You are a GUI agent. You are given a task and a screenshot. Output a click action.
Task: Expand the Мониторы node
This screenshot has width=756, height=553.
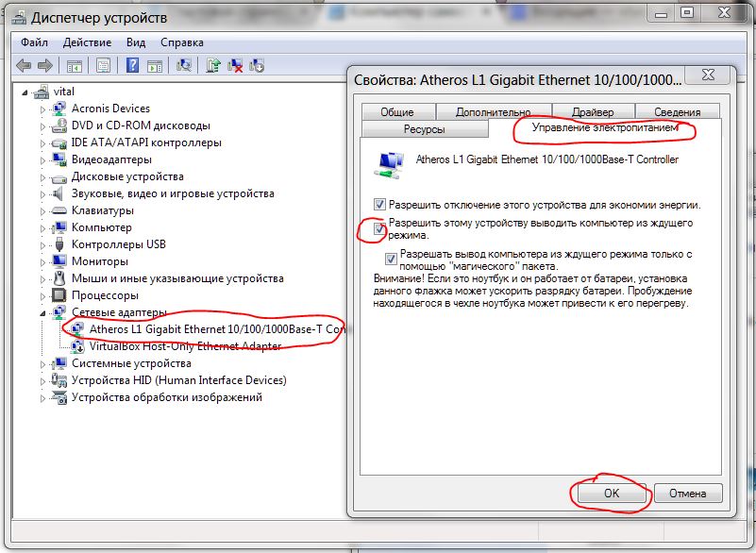(42, 262)
